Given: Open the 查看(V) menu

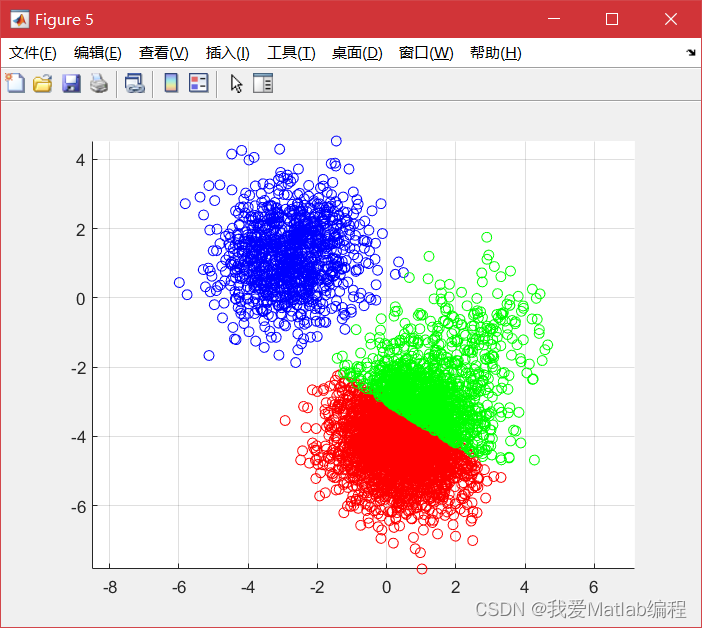Looking at the screenshot, I should [163, 53].
